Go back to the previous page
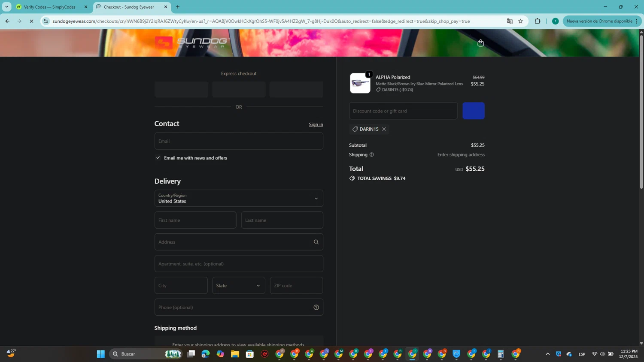The height and width of the screenshot is (362, 644). pyautogui.click(x=7, y=21)
